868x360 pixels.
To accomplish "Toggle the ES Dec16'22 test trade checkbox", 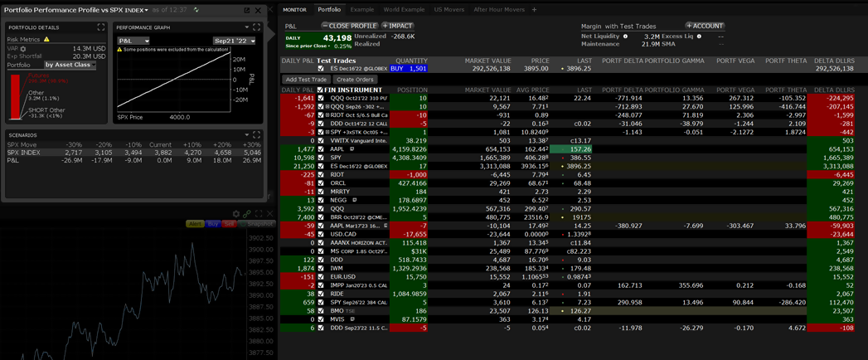I will click(321, 69).
